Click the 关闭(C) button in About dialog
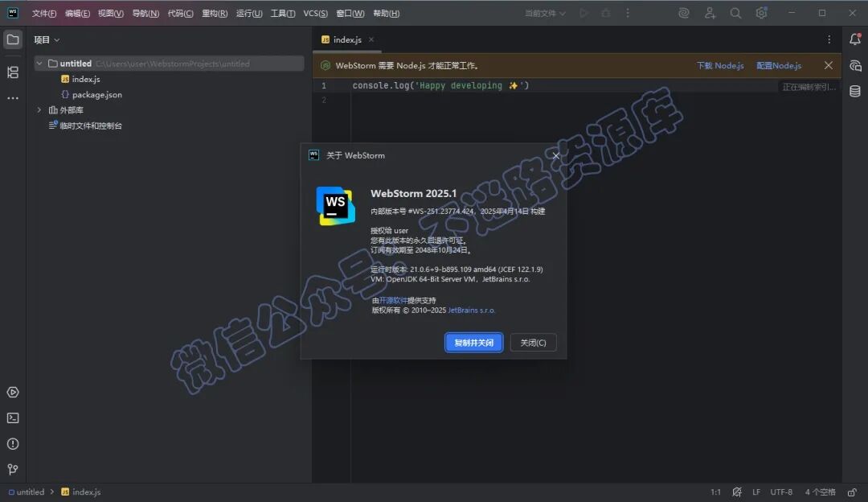The height and width of the screenshot is (502, 868). click(533, 343)
